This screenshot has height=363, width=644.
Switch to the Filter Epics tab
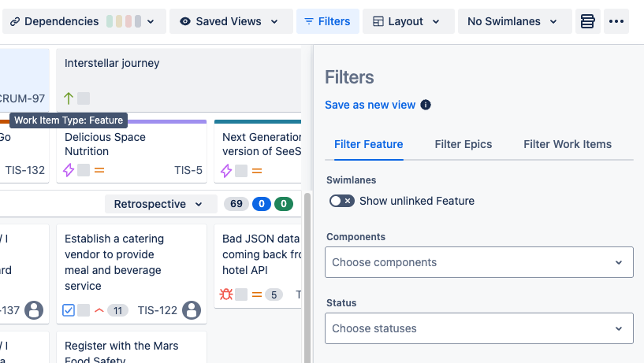click(463, 144)
